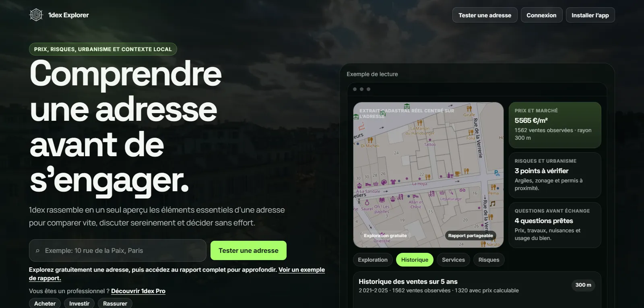Image resolution: width=644 pixels, height=308 pixels.
Task: Click the red stairs icon on the map
Action: (x=361, y=126)
